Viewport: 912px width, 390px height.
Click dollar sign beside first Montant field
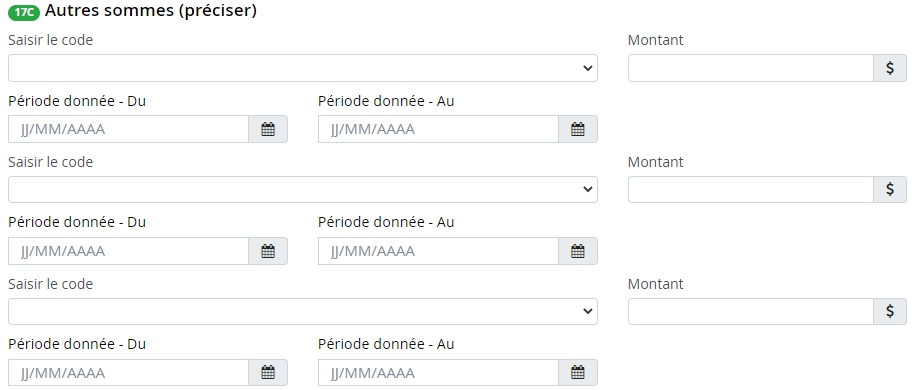tap(890, 68)
